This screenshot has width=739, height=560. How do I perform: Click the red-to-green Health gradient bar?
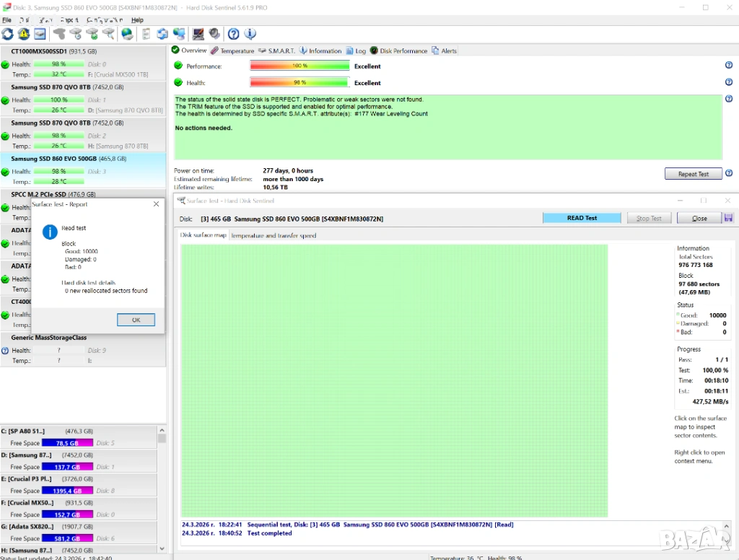pyautogui.click(x=299, y=82)
